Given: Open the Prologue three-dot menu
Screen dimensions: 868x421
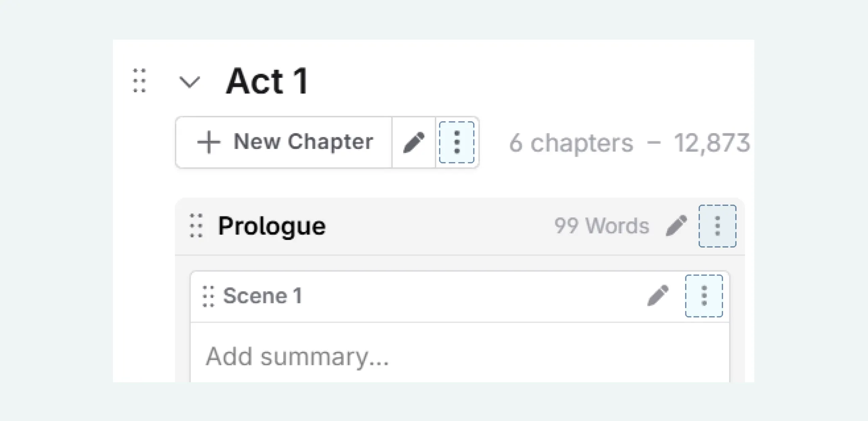Looking at the screenshot, I should click(717, 226).
